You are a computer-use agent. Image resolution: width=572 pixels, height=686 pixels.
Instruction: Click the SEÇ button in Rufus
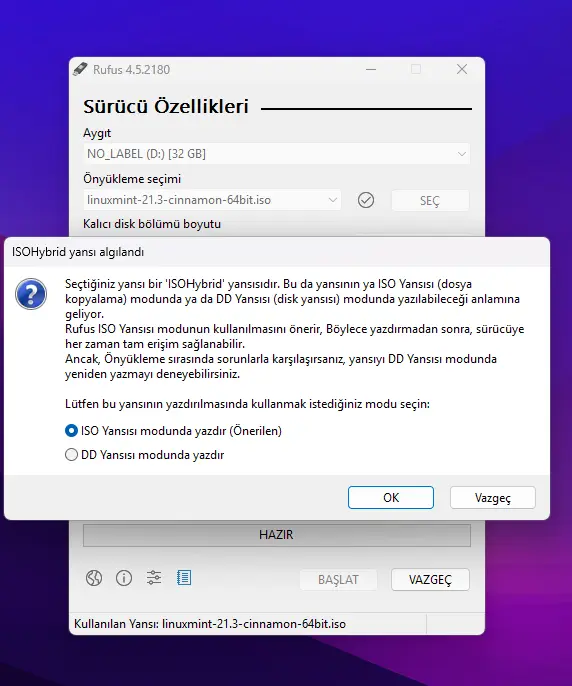pyautogui.click(x=430, y=200)
